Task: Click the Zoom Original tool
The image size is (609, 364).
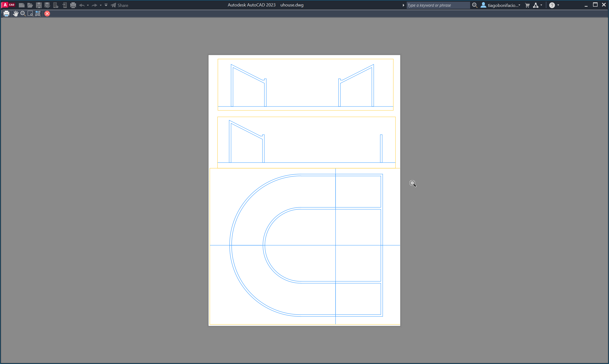Action: (38, 14)
